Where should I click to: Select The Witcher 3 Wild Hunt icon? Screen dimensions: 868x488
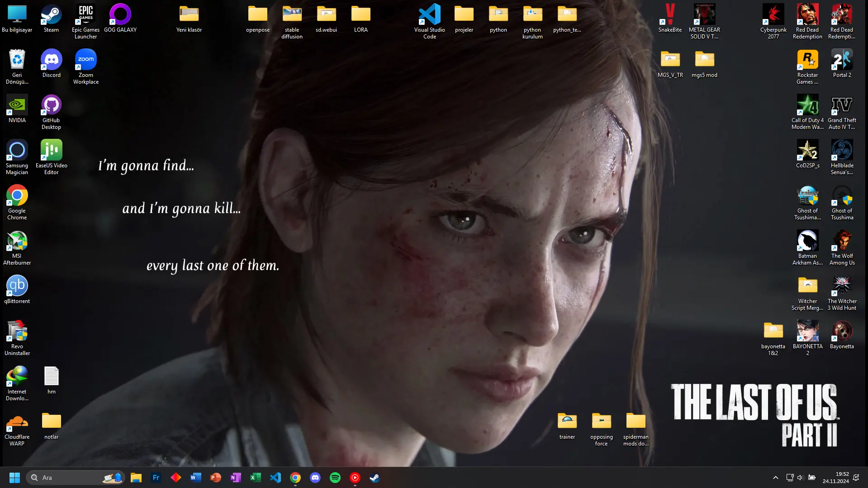point(842,293)
